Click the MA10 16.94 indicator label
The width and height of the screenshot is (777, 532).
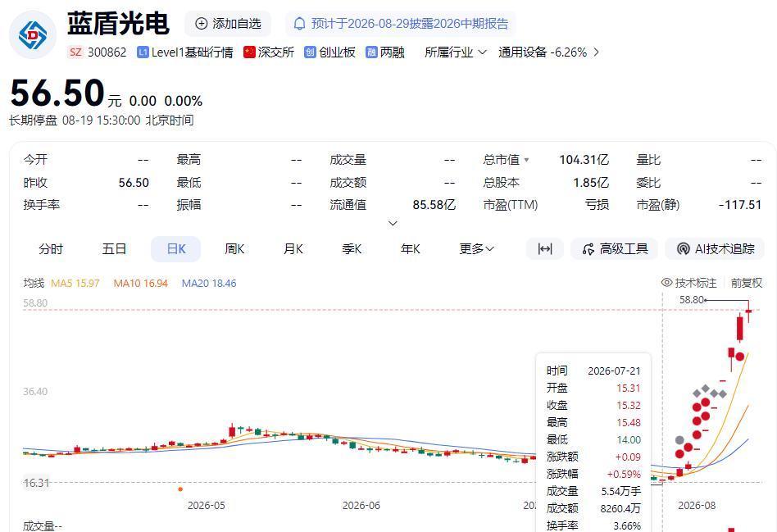pos(141,284)
